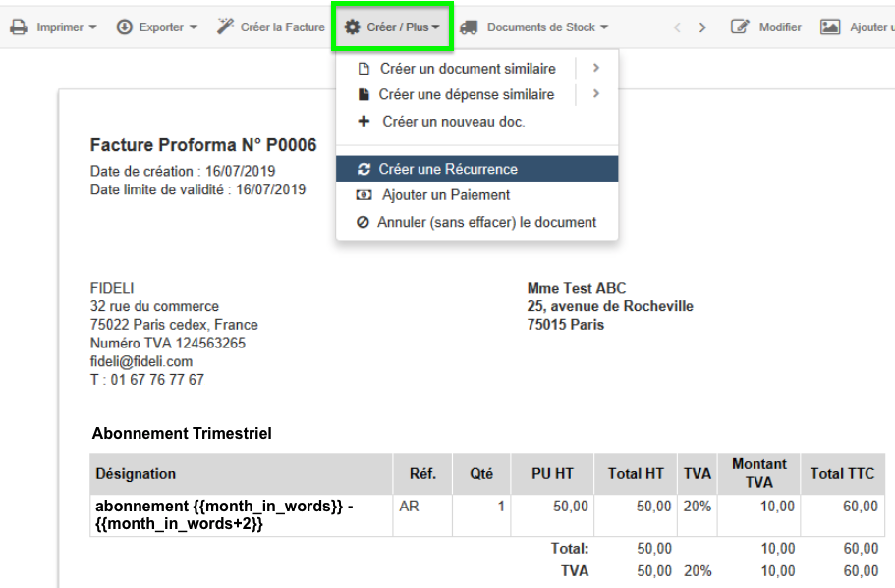
Task: Click the pencil Modifier icon
Action: [741, 27]
